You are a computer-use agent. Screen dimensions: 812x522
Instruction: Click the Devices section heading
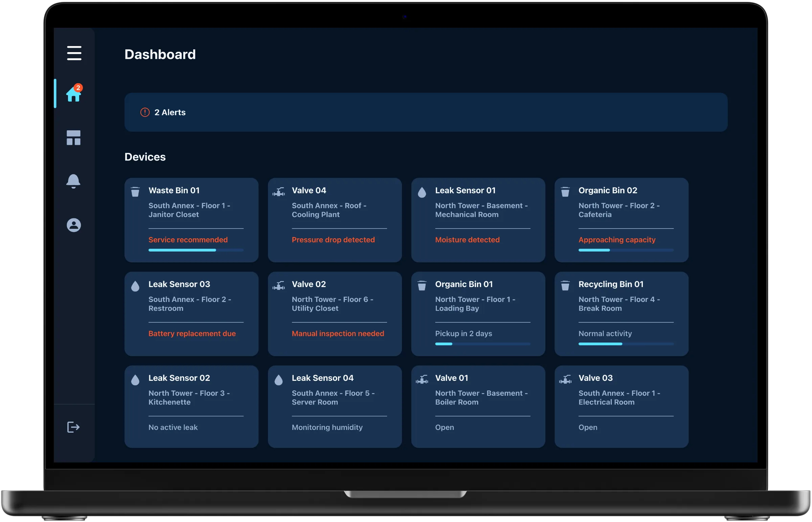pos(145,157)
